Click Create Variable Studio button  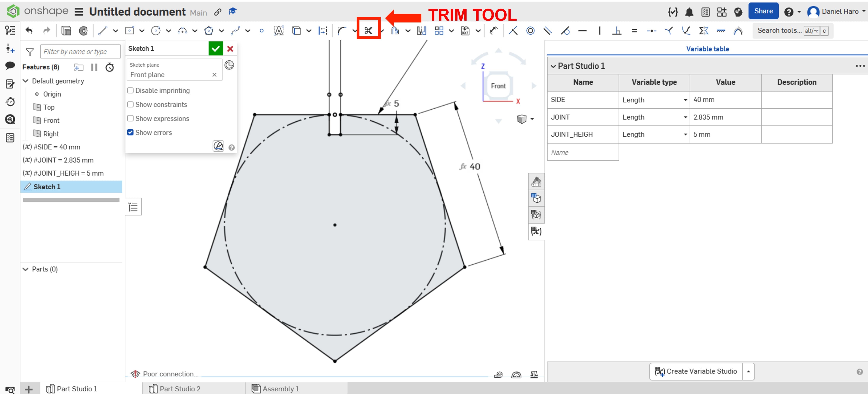(x=696, y=371)
